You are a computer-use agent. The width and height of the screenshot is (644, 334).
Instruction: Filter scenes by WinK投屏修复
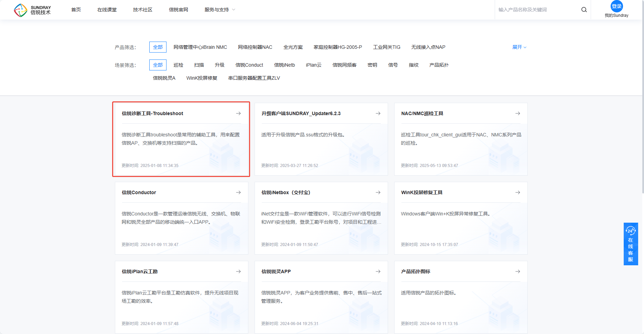tap(202, 78)
